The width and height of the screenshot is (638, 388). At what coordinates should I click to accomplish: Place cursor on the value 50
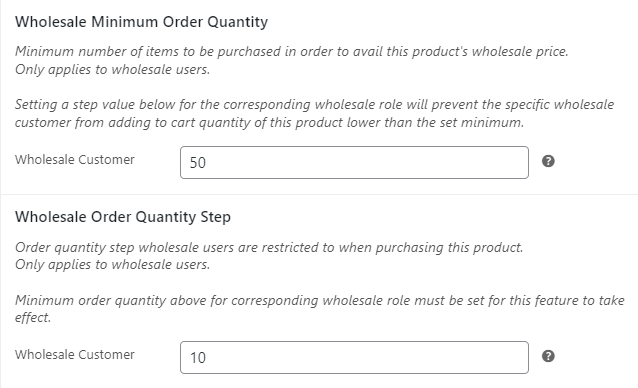coord(198,163)
